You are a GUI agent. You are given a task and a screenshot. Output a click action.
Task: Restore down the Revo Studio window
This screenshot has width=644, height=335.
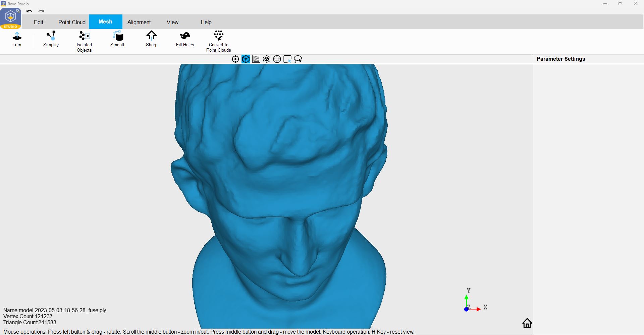(x=620, y=4)
